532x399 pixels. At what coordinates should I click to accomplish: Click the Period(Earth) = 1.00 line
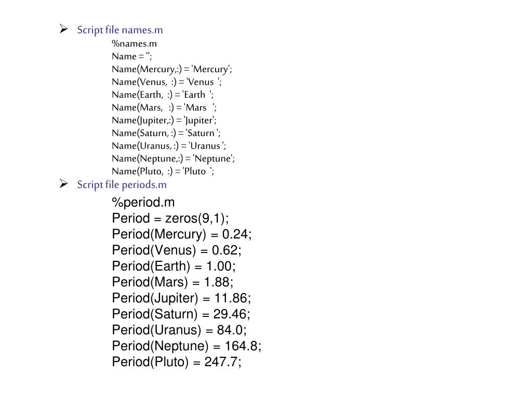pos(174,266)
